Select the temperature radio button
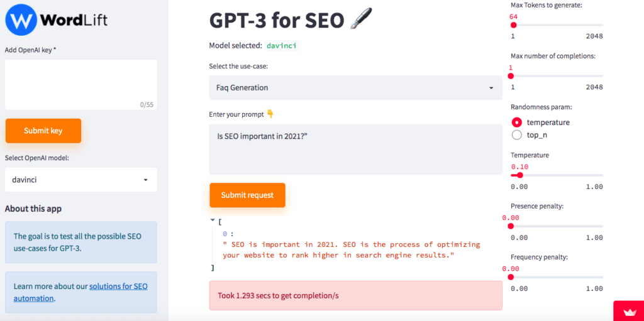 (517, 122)
